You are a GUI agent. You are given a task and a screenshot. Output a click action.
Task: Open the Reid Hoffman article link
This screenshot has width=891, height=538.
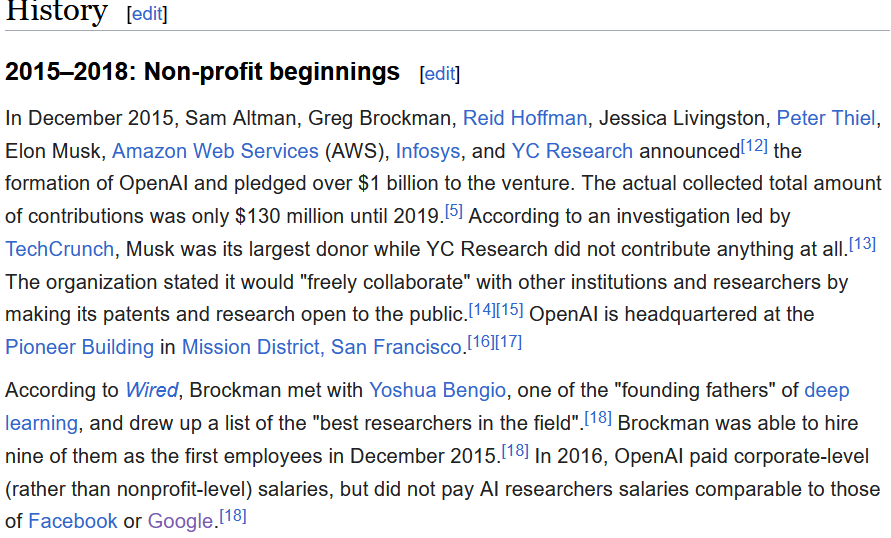tap(524, 118)
